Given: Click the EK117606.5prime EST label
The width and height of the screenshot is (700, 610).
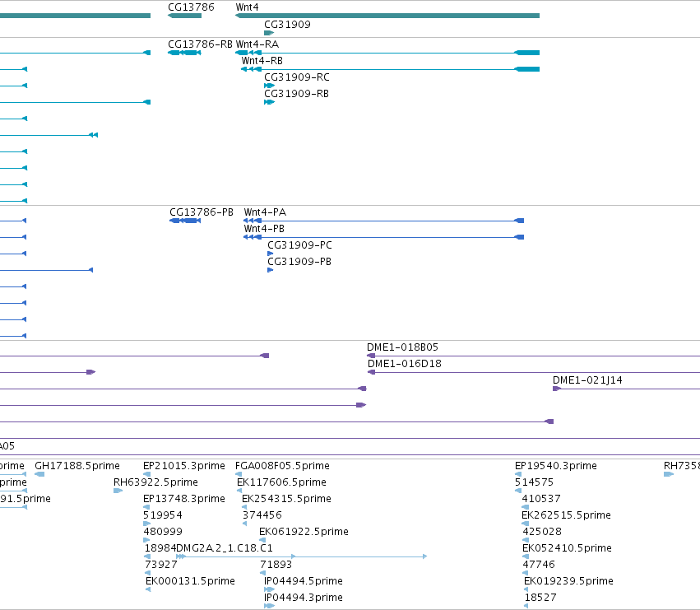Looking at the screenshot, I should [281, 482].
